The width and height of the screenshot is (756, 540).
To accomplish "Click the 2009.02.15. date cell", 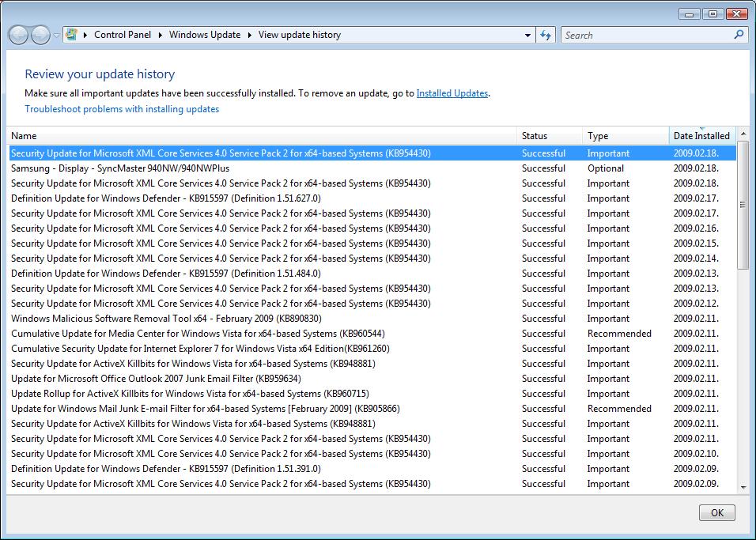I will 696,243.
